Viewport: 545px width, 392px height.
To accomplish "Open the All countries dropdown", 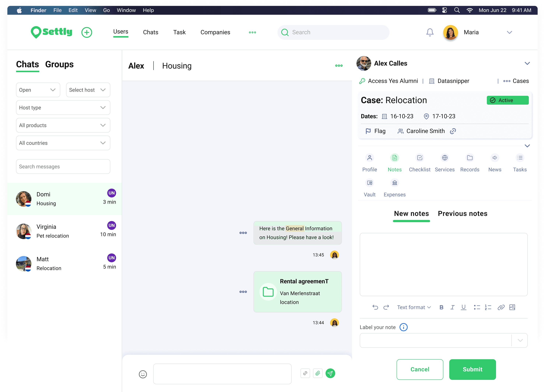I will pos(63,143).
